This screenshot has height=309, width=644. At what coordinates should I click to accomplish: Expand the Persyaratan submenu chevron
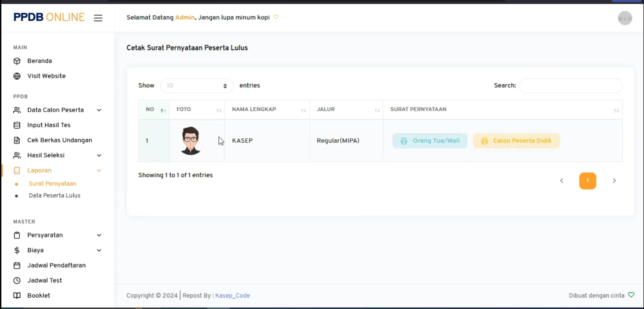coord(99,235)
